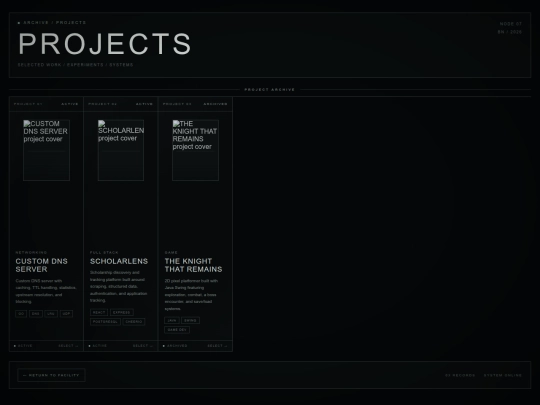Click the PROJECTS page heading
The width and height of the screenshot is (540, 405).
point(105,44)
